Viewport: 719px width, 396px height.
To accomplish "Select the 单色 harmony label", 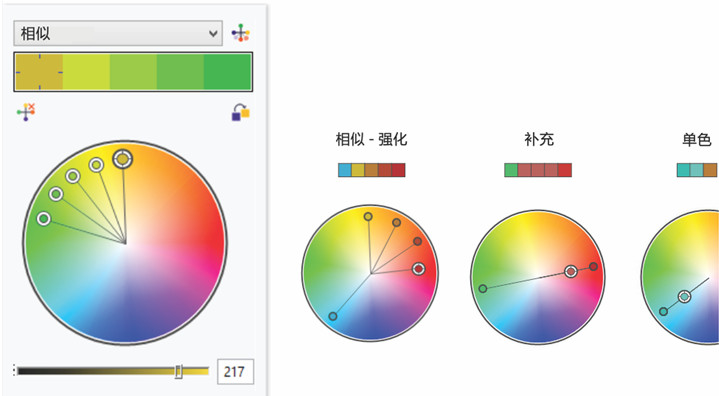I will (697, 139).
